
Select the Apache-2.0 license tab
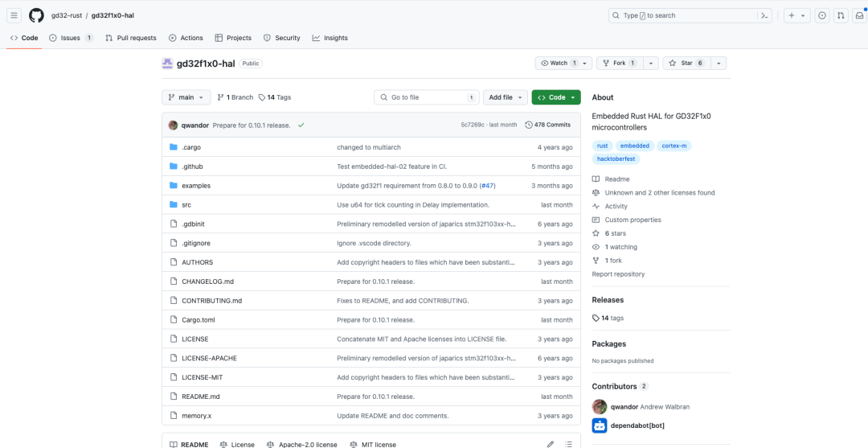[x=301, y=444]
